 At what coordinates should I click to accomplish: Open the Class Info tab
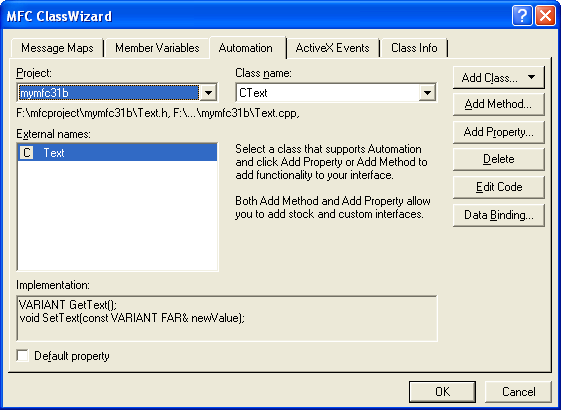point(414,48)
